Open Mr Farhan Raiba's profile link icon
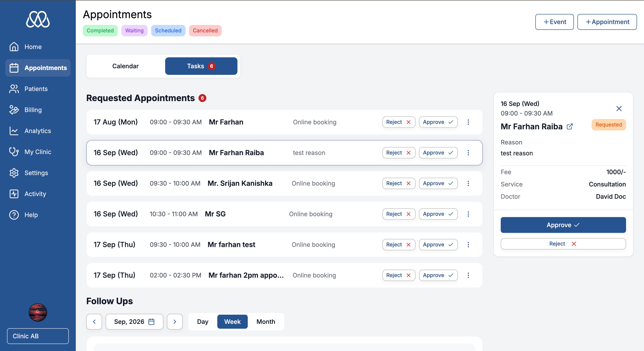The height and width of the screenshot is (351, 644). coord(570,127)
